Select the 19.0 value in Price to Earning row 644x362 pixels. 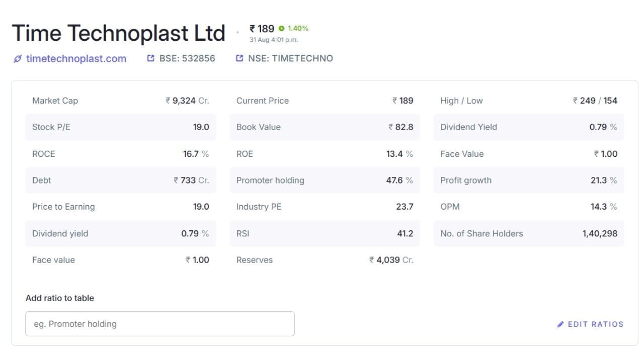click(x=201, y=207)
